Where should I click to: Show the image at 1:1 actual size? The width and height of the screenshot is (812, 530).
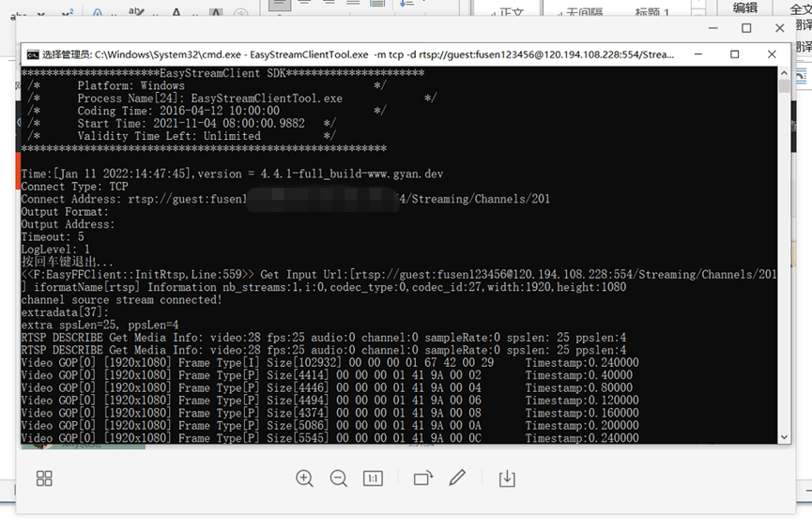point(373,478)
